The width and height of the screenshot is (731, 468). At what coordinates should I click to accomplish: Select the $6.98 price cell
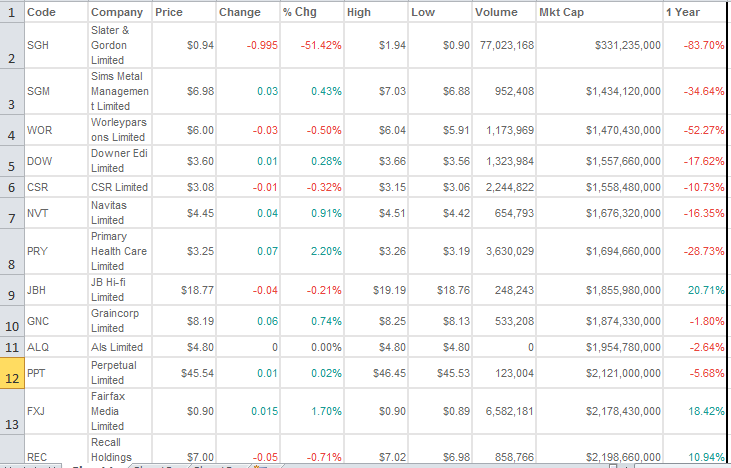point(184,91)
